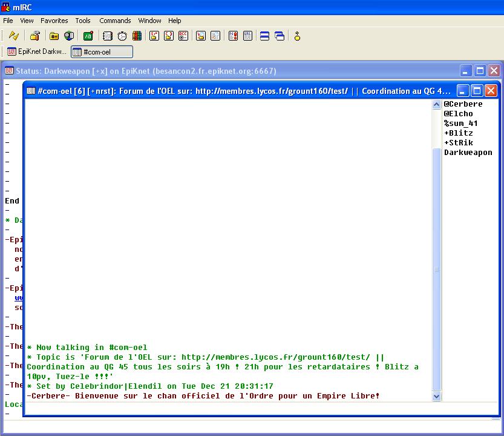Viewport: 504px width, 436px height.
Task: Select Darkweapon in the nick list
Action: tap(468, 152)
